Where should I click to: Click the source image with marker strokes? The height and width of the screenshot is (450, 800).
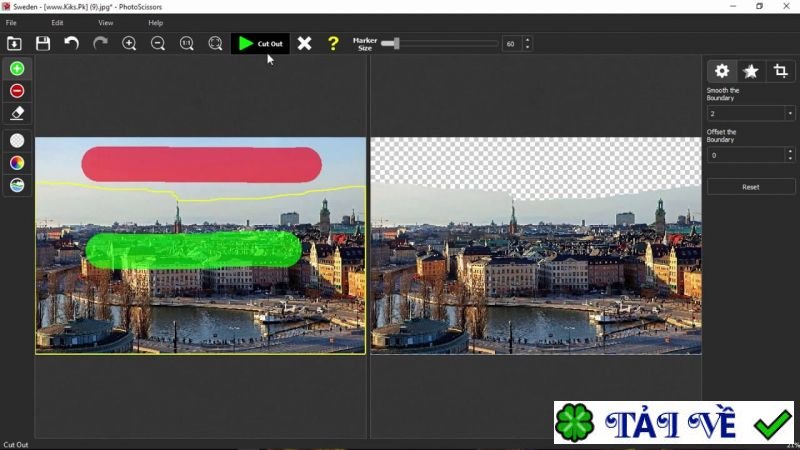201,245
